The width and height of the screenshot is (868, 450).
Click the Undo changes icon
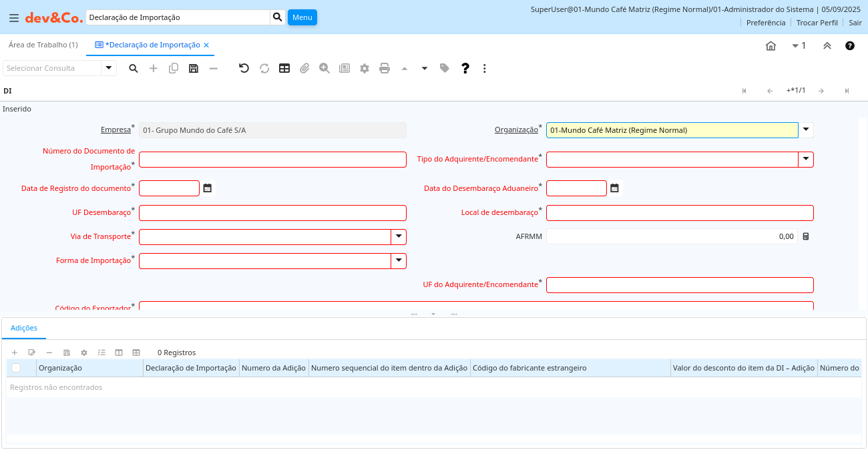244,68
